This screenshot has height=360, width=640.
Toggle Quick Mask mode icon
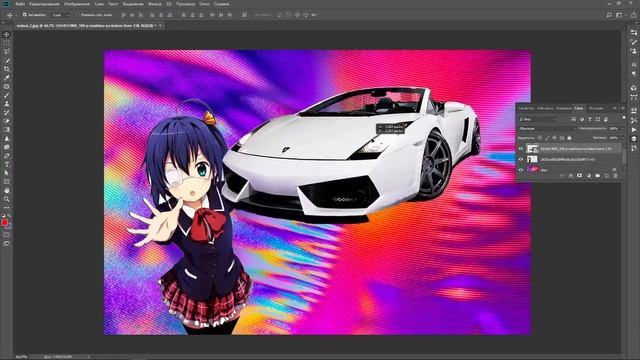coord(7,235)
